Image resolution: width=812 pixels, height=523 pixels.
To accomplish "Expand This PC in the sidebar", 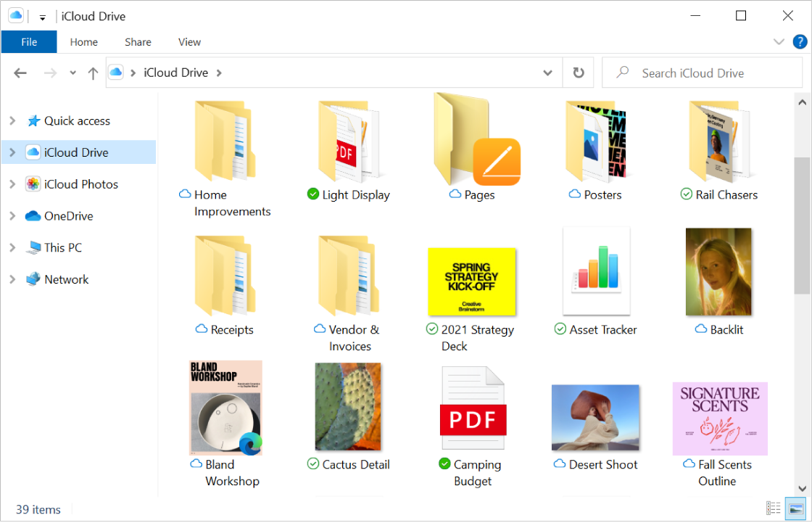I will click(12, 247).
